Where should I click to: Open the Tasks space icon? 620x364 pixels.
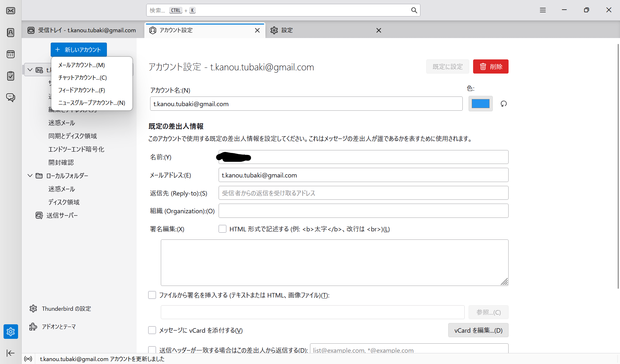pos(11,76)
